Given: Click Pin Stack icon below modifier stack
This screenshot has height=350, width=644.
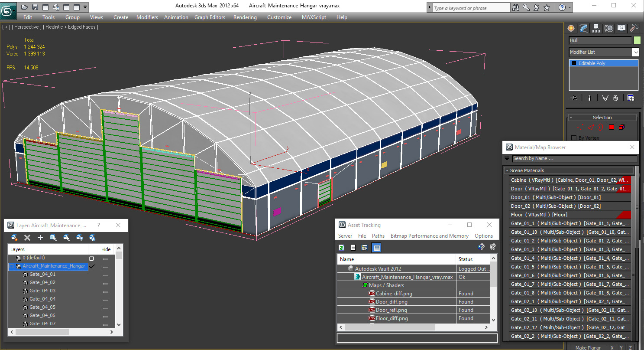Looking at the screenshot, I should pos(575,98).
